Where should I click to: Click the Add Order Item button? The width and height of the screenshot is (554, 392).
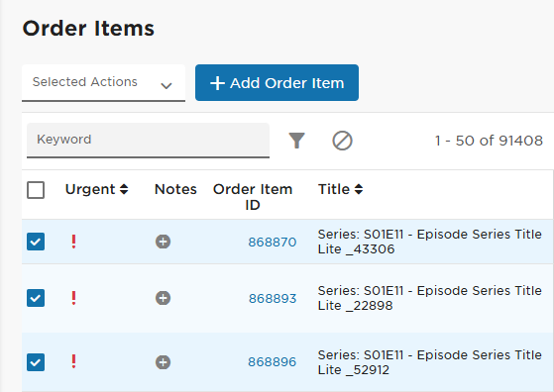[277, 82]
